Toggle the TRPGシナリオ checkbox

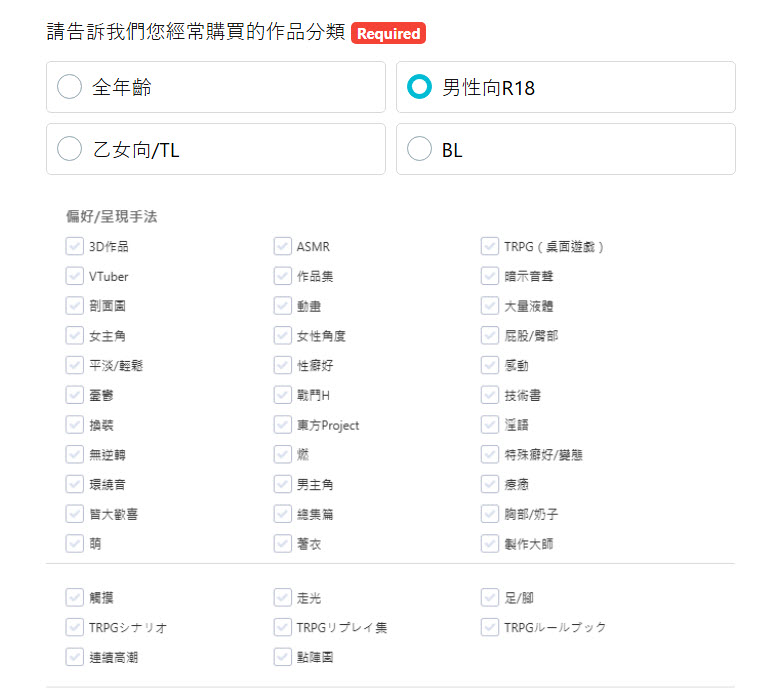click(74, 627)
